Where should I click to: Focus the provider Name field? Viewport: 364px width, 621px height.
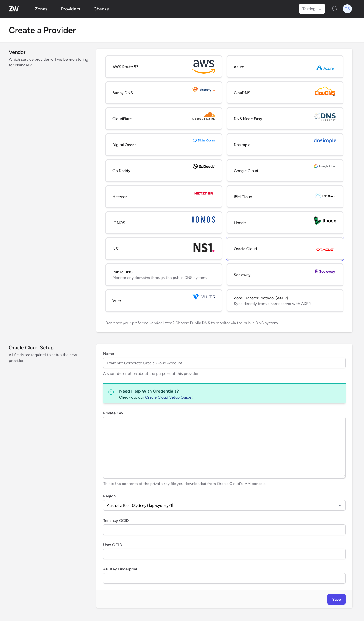[x=224, y=363]
